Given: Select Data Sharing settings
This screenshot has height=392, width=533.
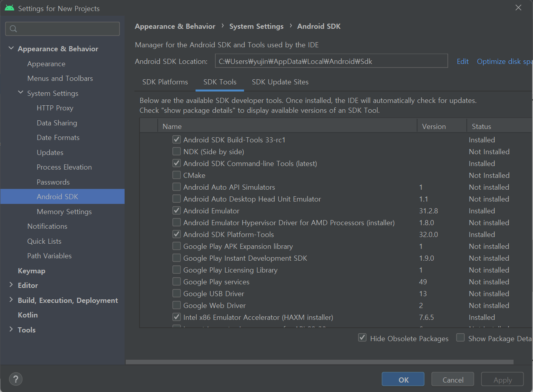Looking at the screenshot, I should (x=57, y=123).
